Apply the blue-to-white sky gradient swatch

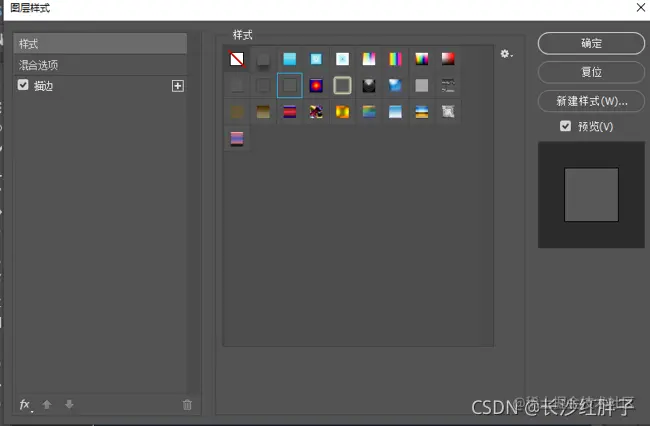395,112
